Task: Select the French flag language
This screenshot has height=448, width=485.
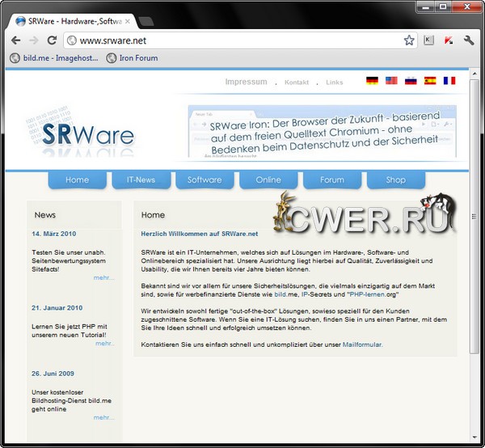Action: pos(449,81)
